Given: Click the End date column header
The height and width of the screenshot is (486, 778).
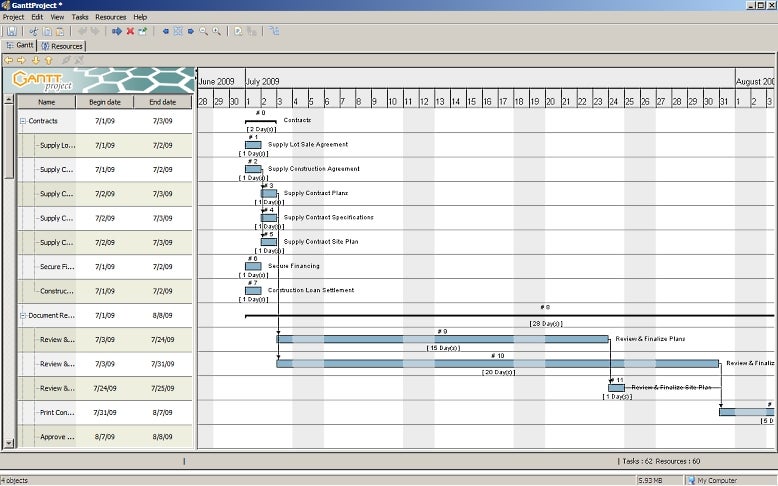Looking at the screenshot, I should (163, 102).
